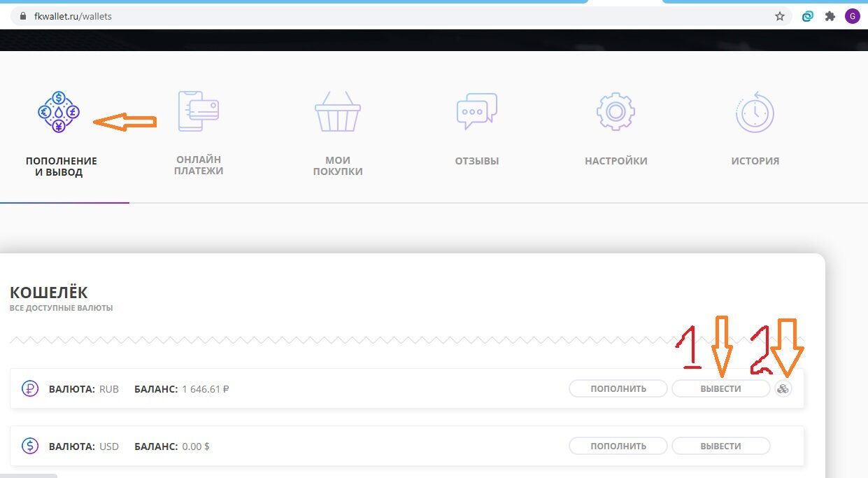Image resolution: width=868 pixels, height=478 pixels.
Task: Click the blue swirl extension icon
Action: (808, 16)
